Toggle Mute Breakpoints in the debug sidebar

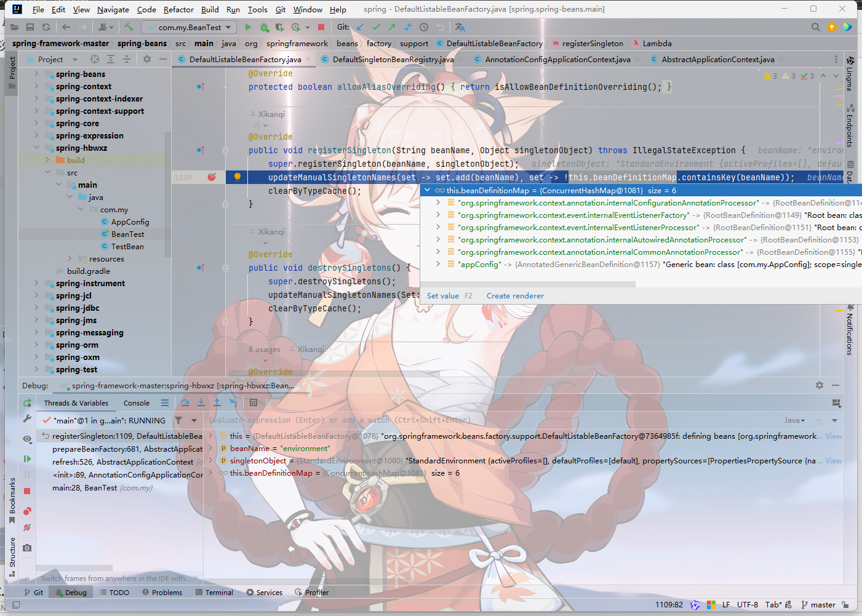click(x=27, y=527)
